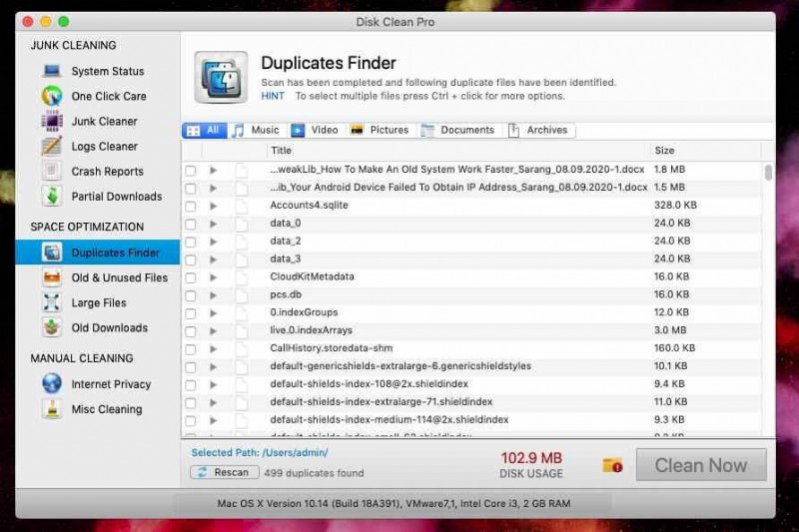Click the Crash Reports icon
799x532 pixels.
pos(52,171)
